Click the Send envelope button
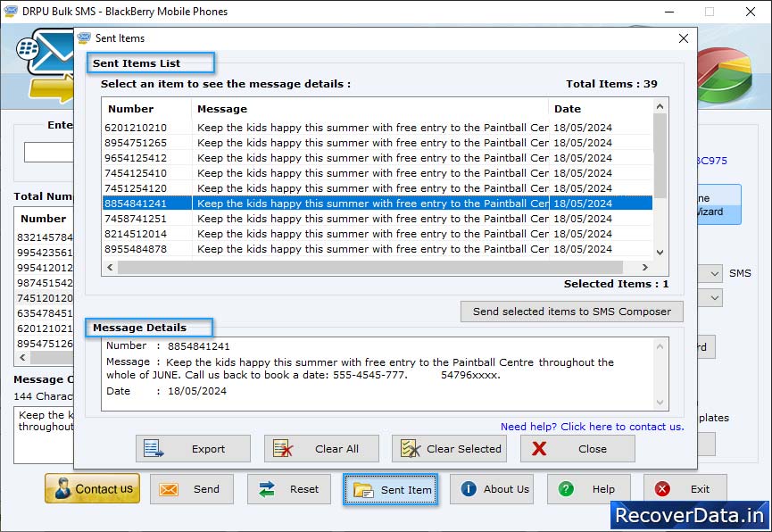The height and width of the screenshot is (532, 772). coord(191,489)
